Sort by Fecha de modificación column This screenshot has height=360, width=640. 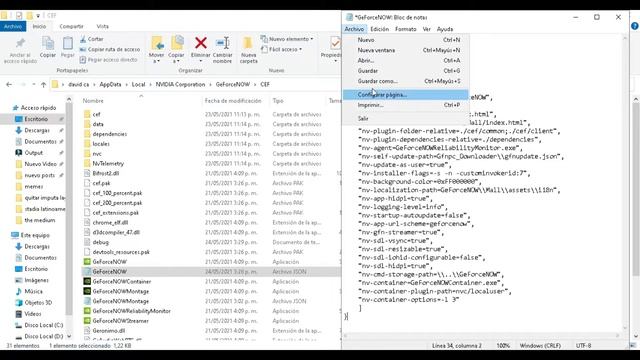(x=233, y=101)
